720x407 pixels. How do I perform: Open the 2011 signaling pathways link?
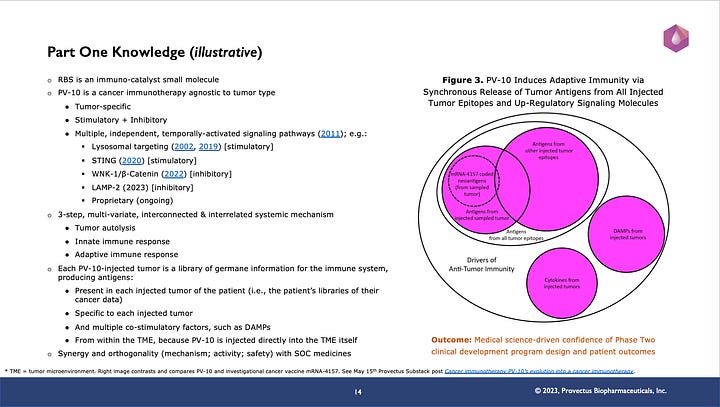coord(331,134)
